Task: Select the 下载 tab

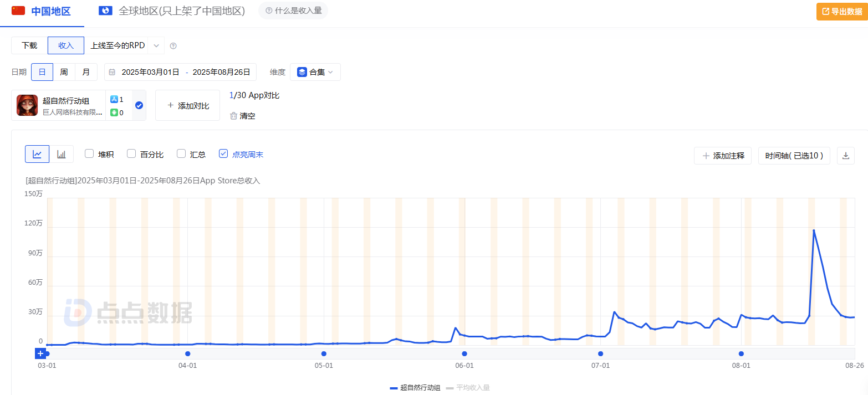Action: [30, 45]
